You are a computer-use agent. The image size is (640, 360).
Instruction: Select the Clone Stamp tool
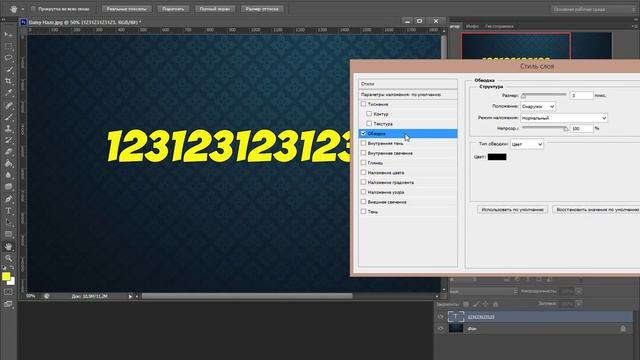click(8, 129)
